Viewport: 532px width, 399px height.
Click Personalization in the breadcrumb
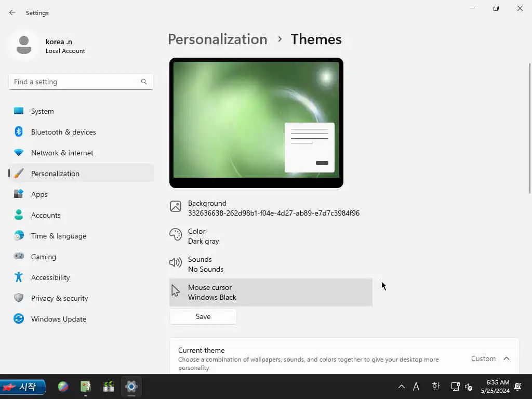pos(218,39)
